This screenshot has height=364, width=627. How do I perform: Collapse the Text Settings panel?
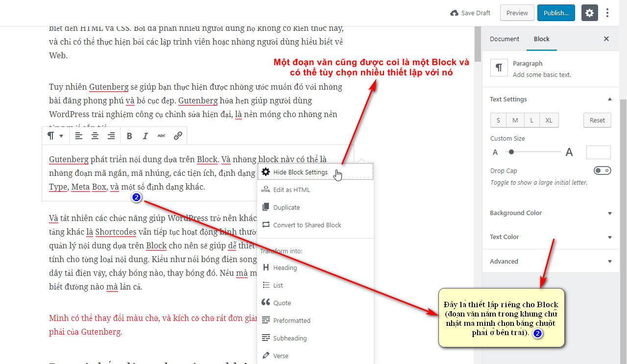pos(551,99)
